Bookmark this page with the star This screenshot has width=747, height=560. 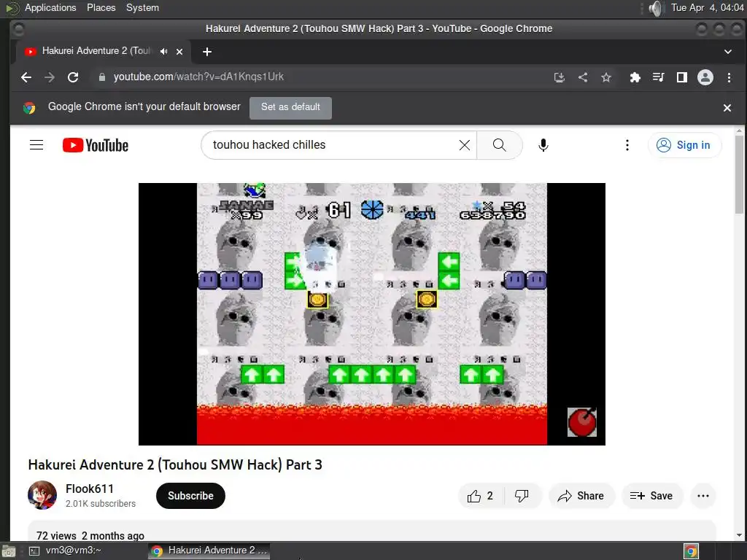coord(606,77)
